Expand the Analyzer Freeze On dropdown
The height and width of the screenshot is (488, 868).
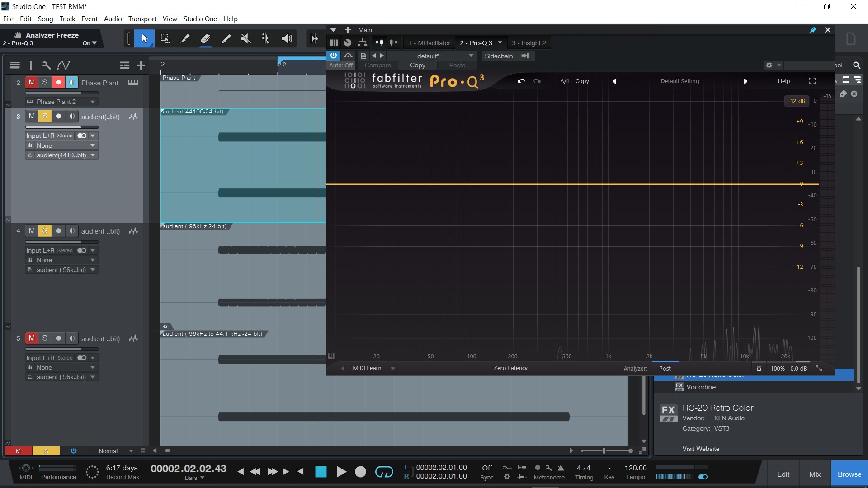point(90,43)
